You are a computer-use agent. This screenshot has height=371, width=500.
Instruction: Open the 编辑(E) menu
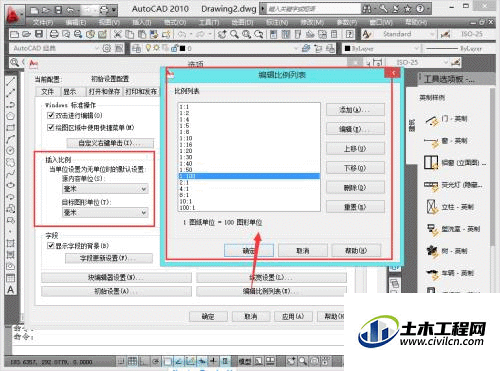tap(76, 22)
